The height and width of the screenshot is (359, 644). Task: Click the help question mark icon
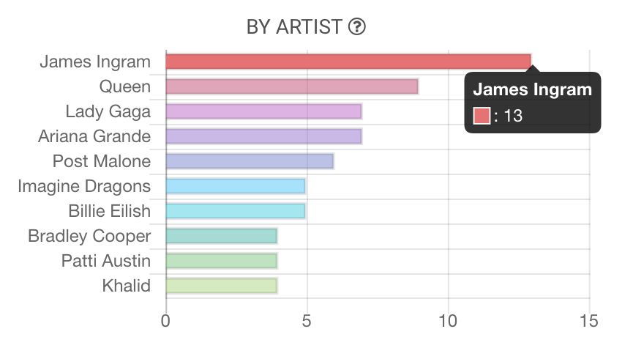(x=357, y=28)
